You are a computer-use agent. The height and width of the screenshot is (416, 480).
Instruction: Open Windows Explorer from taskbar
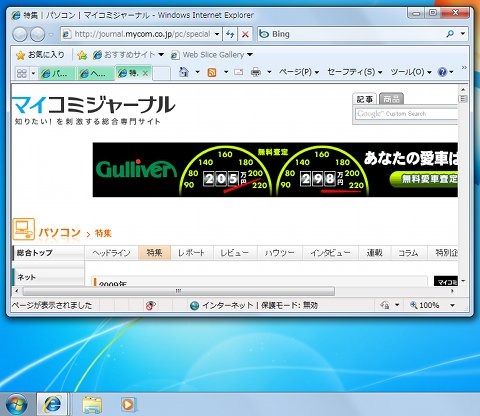coord(91,405)
